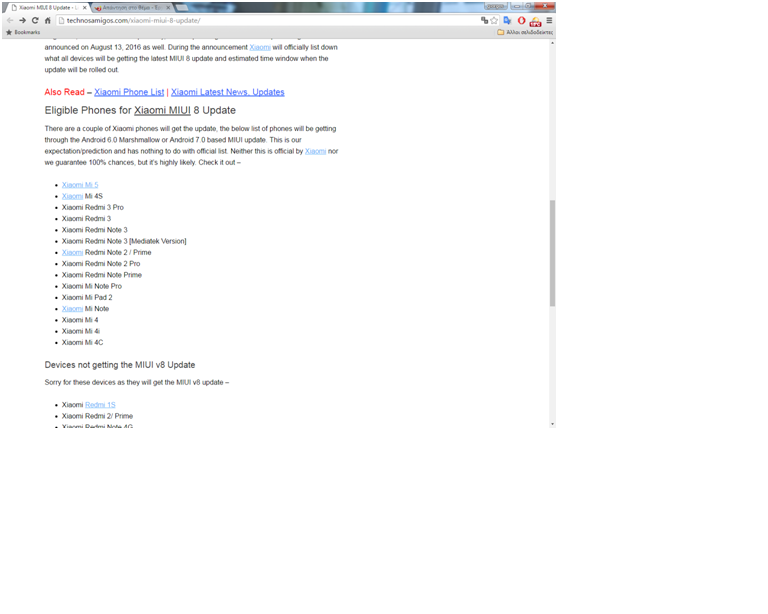Click the translate page icon in address bar
Image resolution: width=768 pixels, height=614 pixels.
pos(484,21)
